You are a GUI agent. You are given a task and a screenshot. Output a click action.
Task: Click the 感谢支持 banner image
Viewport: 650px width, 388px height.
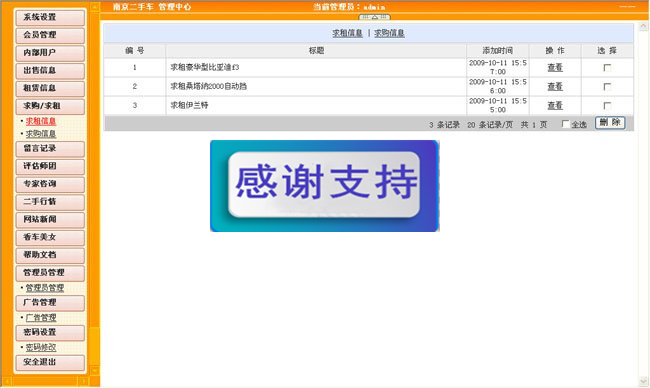(x=325, y=186)
